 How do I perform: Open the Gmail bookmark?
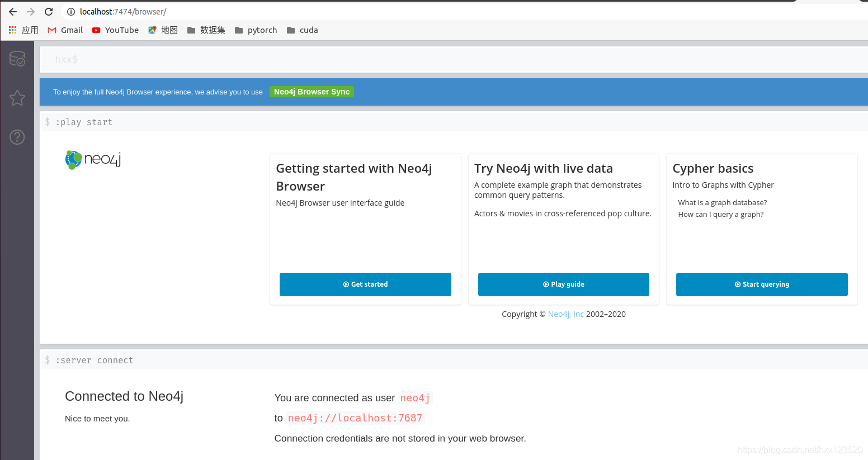pos(65,30)
